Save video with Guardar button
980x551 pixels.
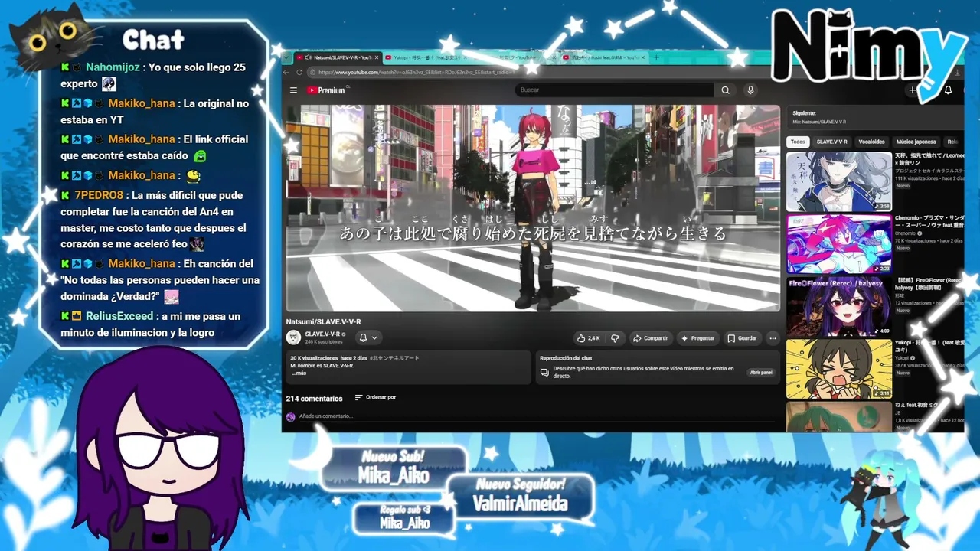click(x=742, y=338)
